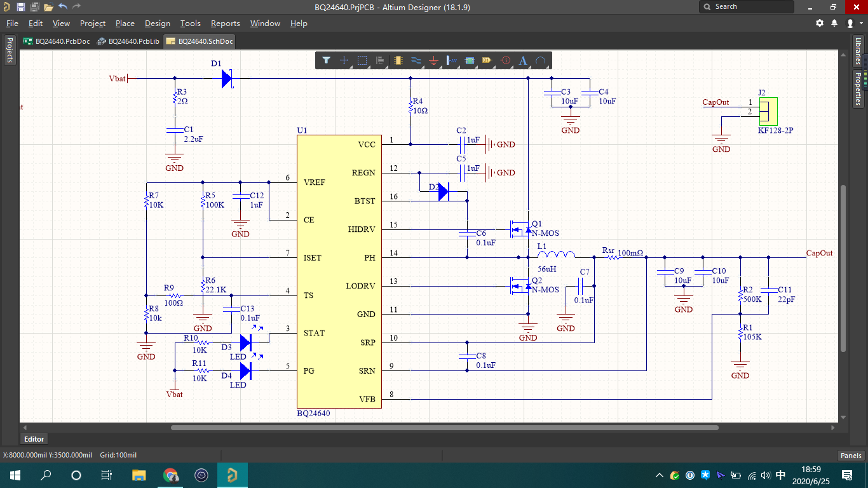Activate the Place Wire tool
This screenshot has width=868, height=488.
coord(416,60)
